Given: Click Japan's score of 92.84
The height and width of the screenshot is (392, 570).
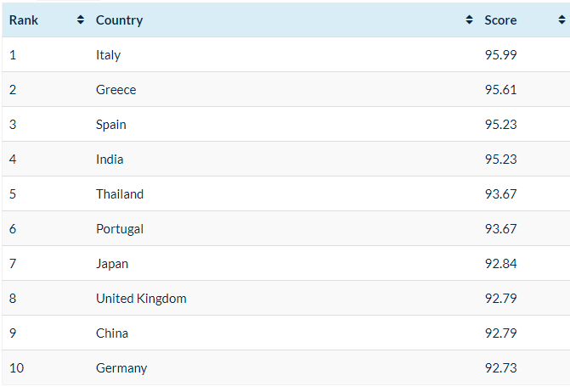Looking at the screenshot, I should [500, 264].
